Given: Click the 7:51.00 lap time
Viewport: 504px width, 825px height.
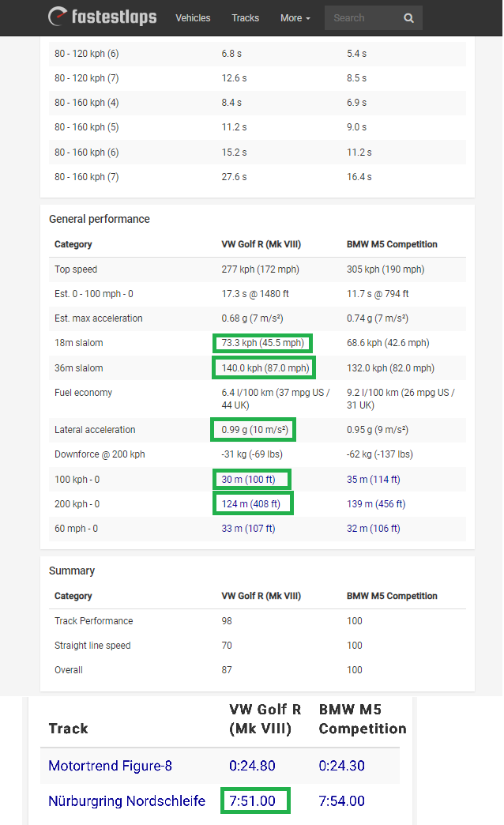Looking at the screenshot, I should (x=252, y=801).
